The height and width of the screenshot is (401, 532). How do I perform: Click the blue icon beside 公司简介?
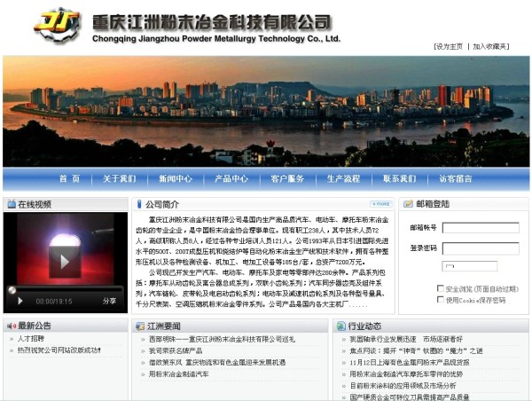click(138, 204)
